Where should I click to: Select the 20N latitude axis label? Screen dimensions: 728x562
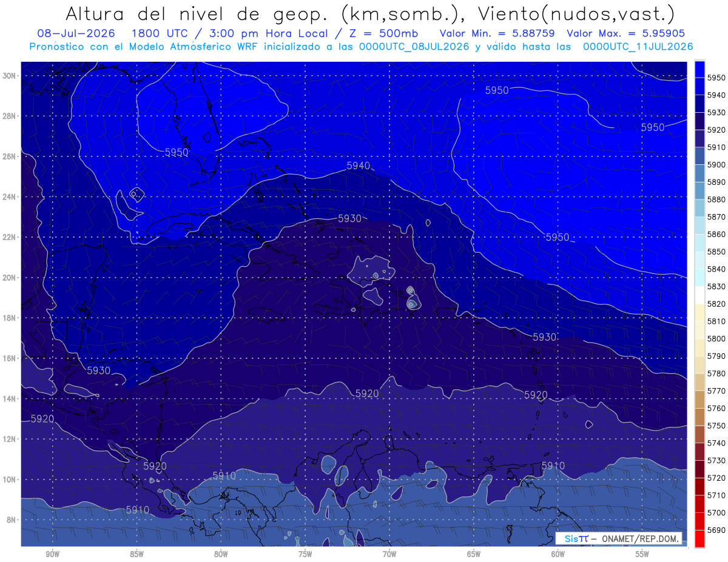point(10,278)
